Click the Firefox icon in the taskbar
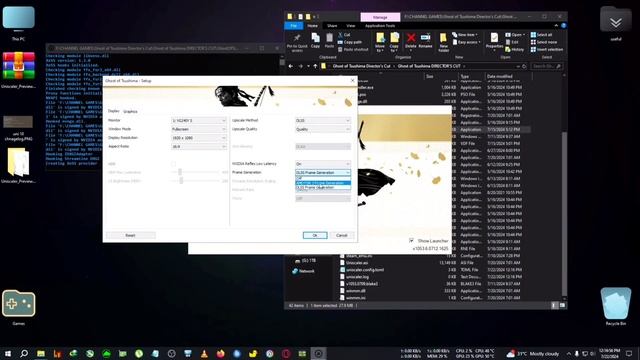Screen dimensions: 640x360 point(220,353)
